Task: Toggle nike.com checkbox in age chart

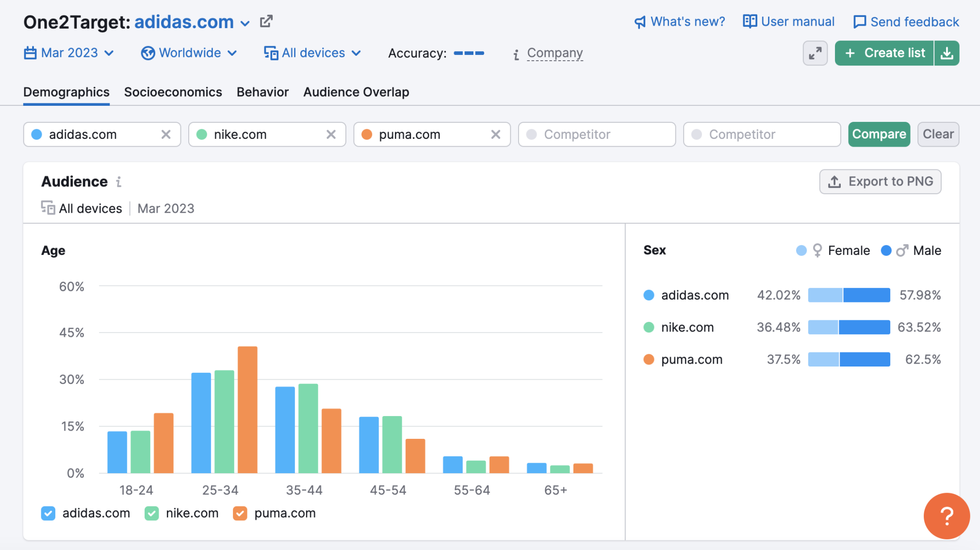Action: [151, 513]
